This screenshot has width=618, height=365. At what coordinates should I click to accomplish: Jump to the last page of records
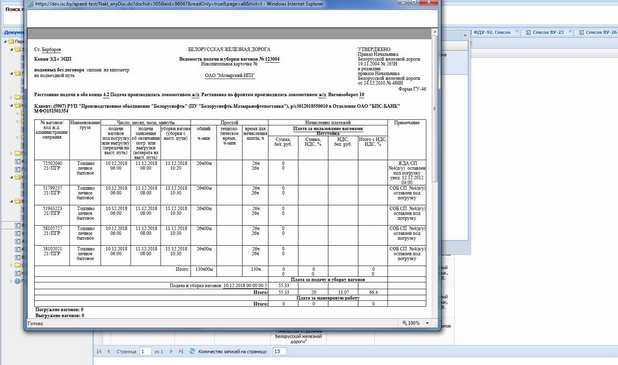[181, 351]
